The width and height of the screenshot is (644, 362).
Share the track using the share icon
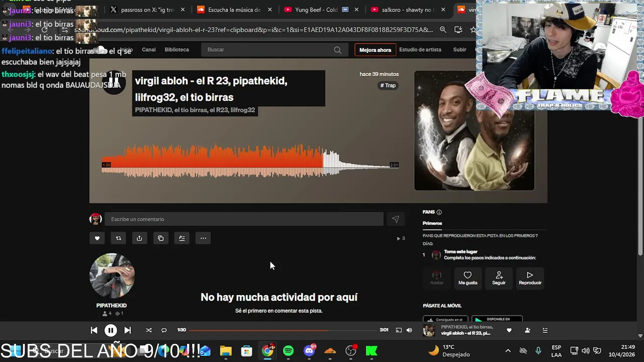pyautogui.click(x=139, y=238)
